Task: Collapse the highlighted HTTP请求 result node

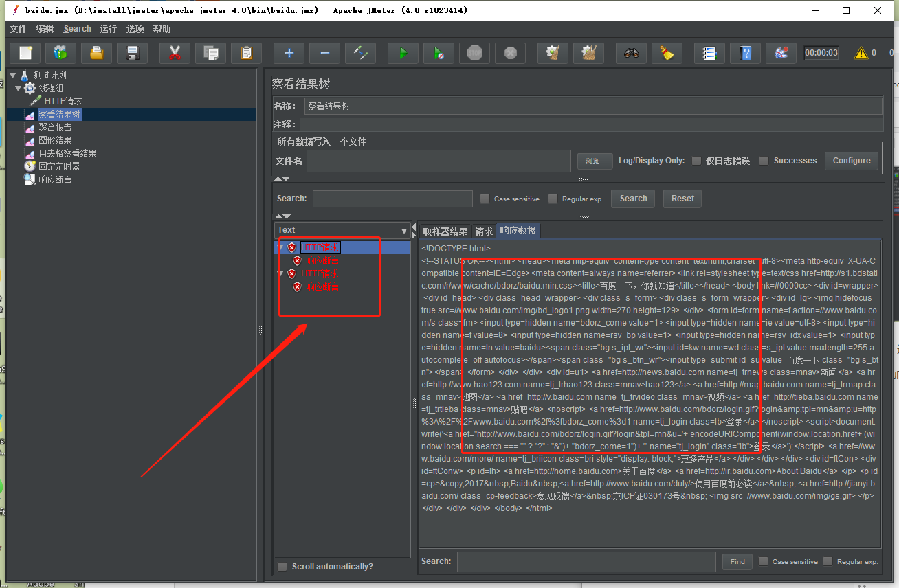Action: click(x=280, y=247)
